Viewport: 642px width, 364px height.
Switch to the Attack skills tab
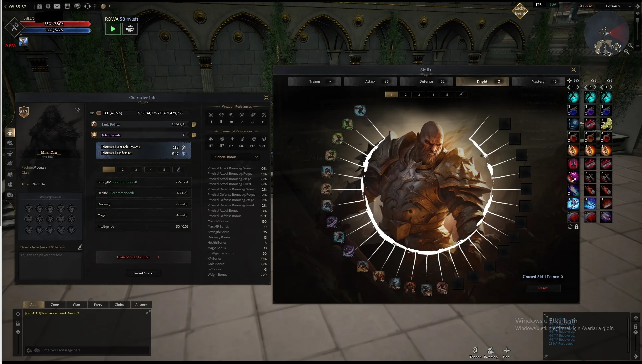[370, 82]
